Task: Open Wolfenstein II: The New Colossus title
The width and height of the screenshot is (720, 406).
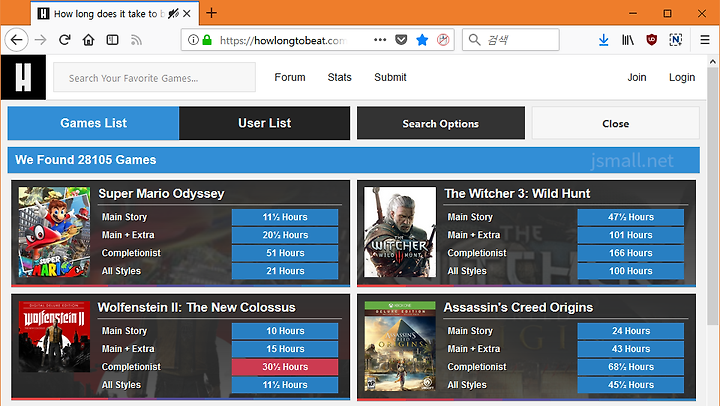Action: pos(197,307)
